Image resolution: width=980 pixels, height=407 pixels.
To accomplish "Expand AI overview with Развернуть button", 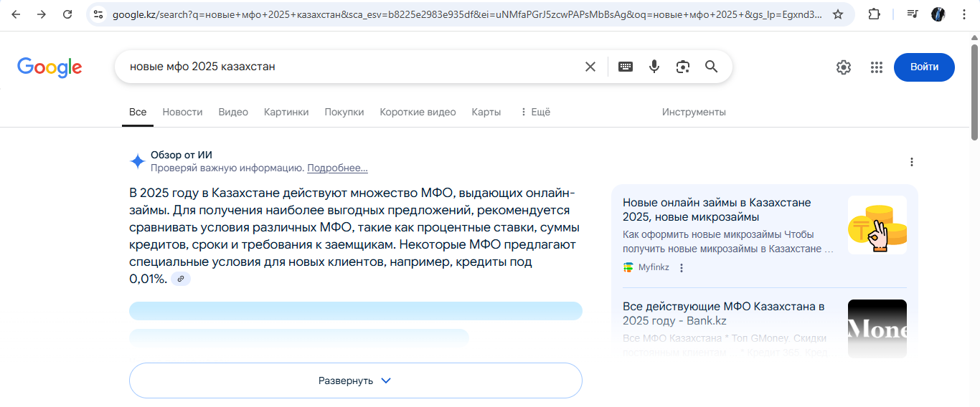I will [355, 380].
